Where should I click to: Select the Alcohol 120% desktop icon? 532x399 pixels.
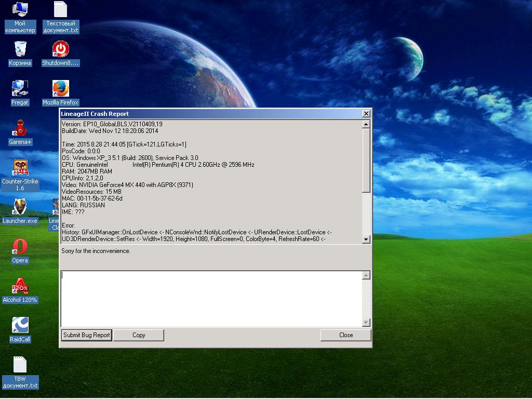[x=20, y=290]
